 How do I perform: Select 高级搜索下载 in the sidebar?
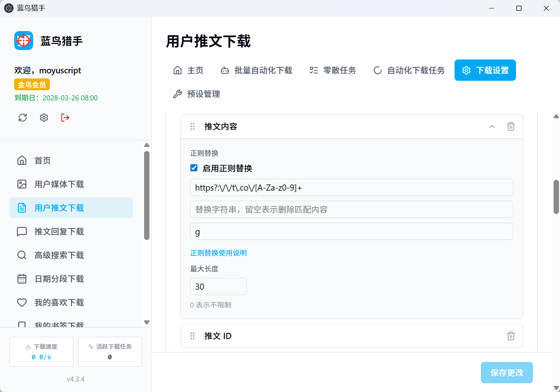[x=59, y=255]
